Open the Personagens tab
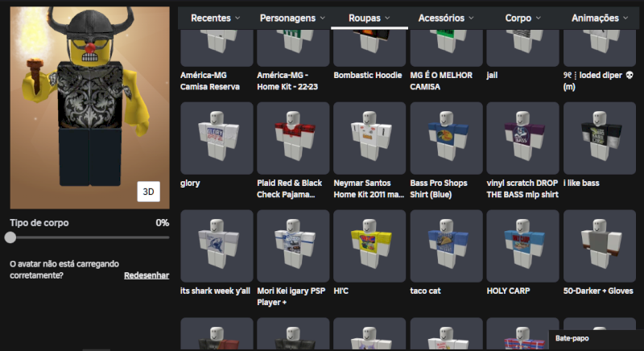Viewport: 644px width, 351px height. tap(292, 18)
